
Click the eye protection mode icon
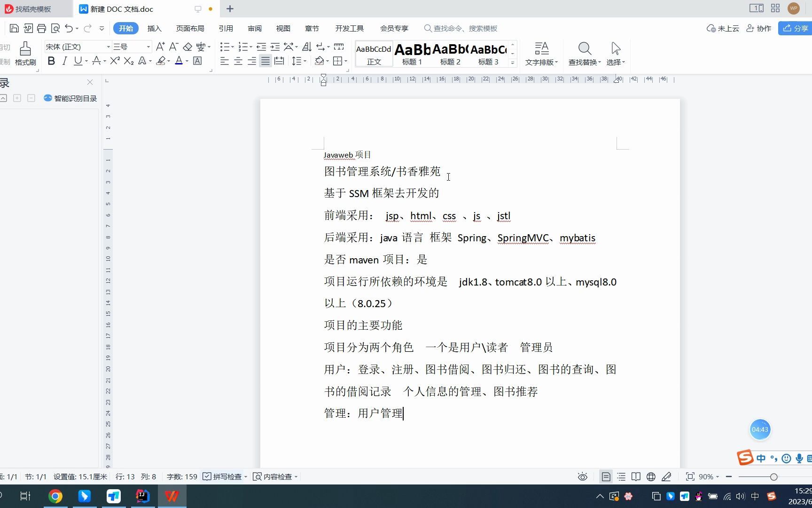click(583, 476)
